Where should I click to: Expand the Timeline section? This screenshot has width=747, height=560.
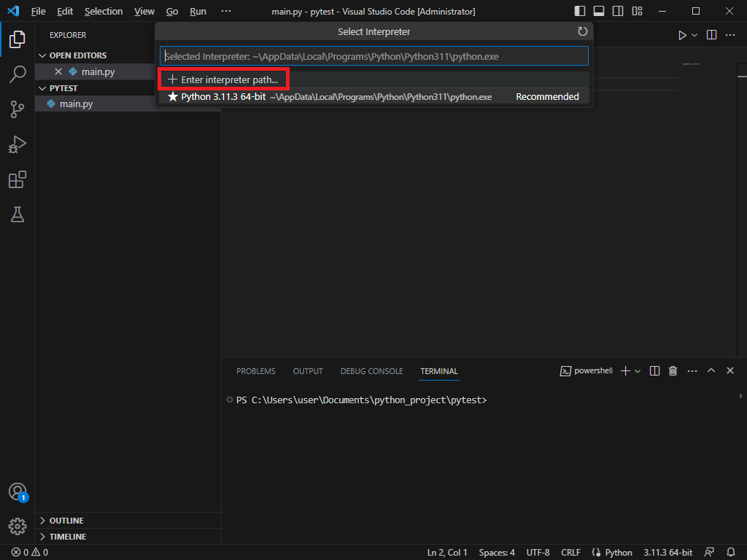pos(67,537)
